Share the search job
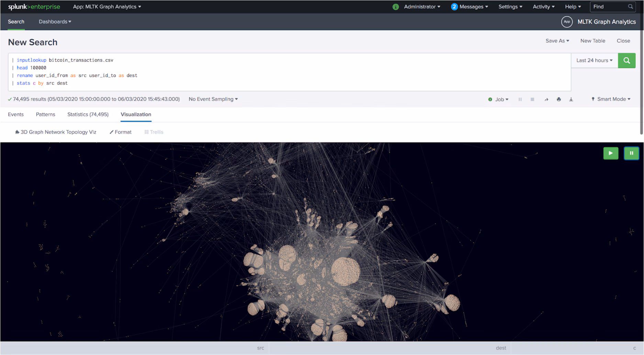This screenshot has height=355, width=644. pos(546,99)
